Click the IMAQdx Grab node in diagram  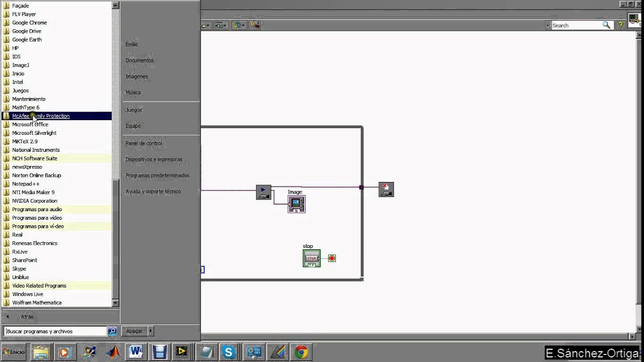(264, 192)
